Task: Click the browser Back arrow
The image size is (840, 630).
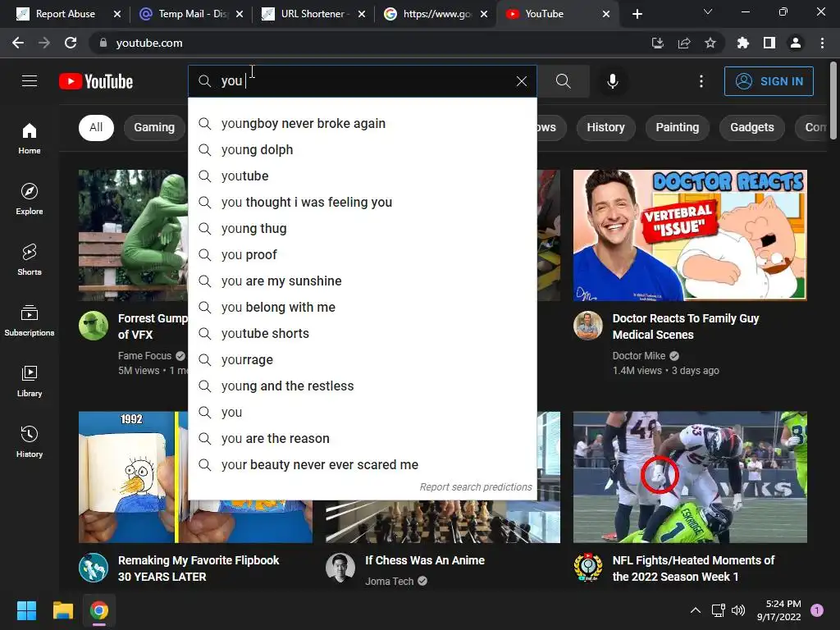Action: (x=18, y=43)
